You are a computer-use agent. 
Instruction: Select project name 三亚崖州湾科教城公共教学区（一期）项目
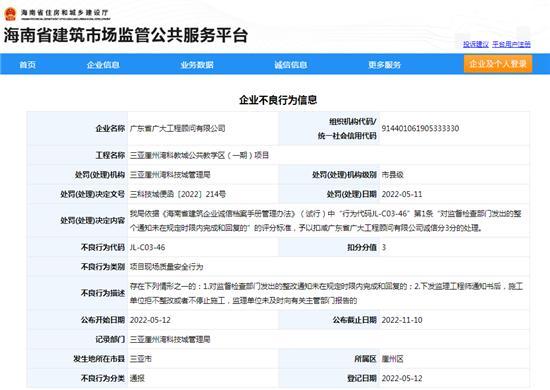[x=199, y=155]
